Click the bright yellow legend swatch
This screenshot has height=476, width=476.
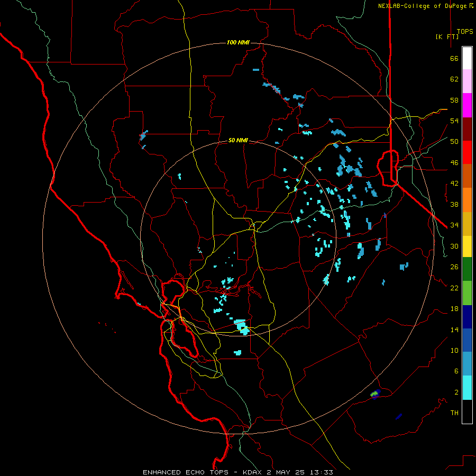click(467, 246)
